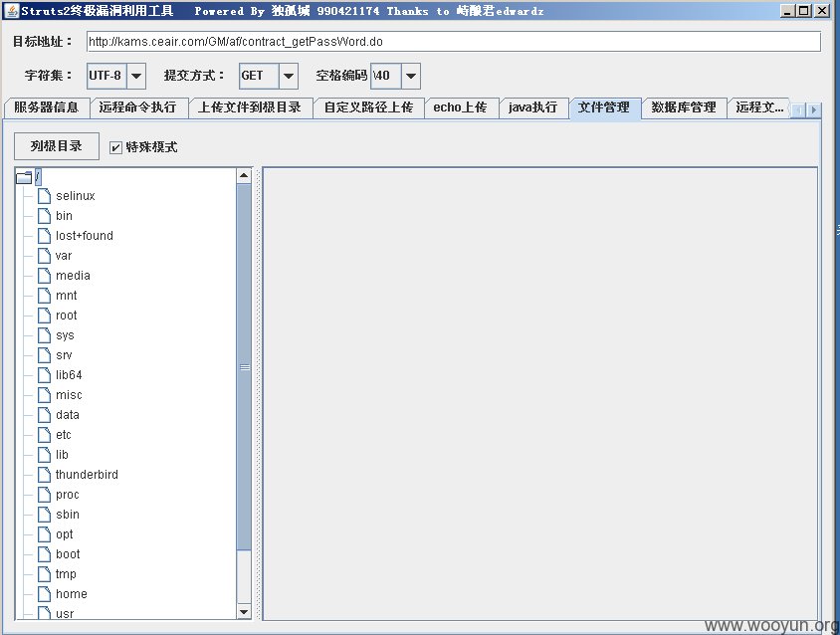The image size is (840, 635).
Task: Switch to the echo上传 tab
Action: tap(460, 107)
